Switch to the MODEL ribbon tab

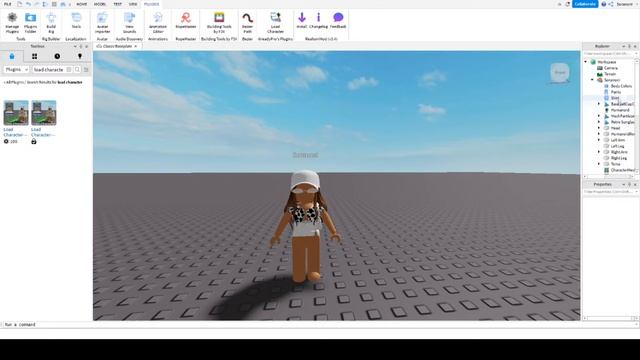tap(100, 4)
